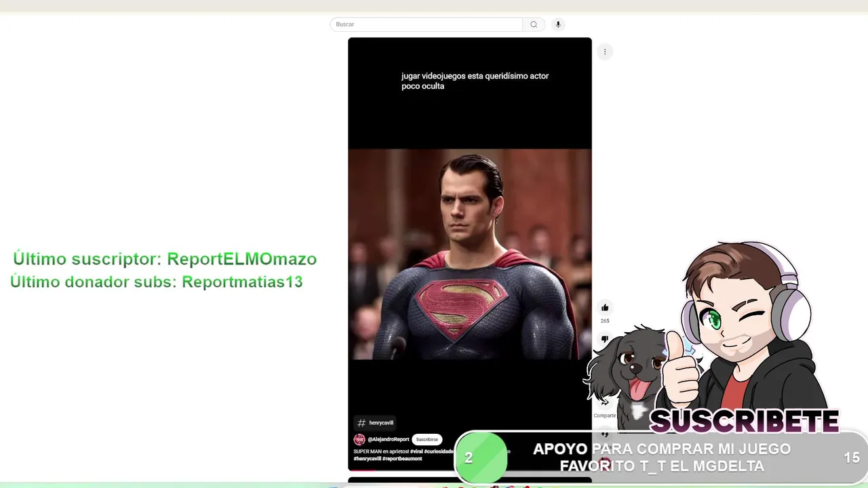Pause the Superman Short video
868x488 pixels.
(469, 253)
